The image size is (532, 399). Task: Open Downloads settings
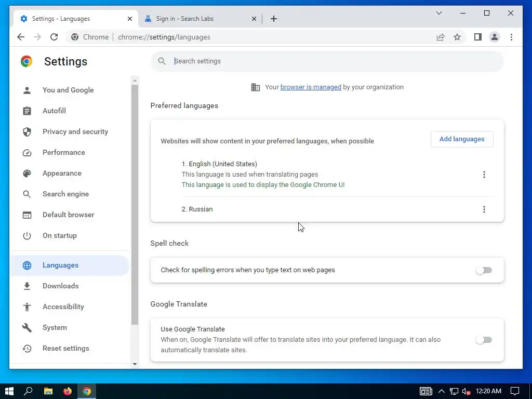coord(70,286)
